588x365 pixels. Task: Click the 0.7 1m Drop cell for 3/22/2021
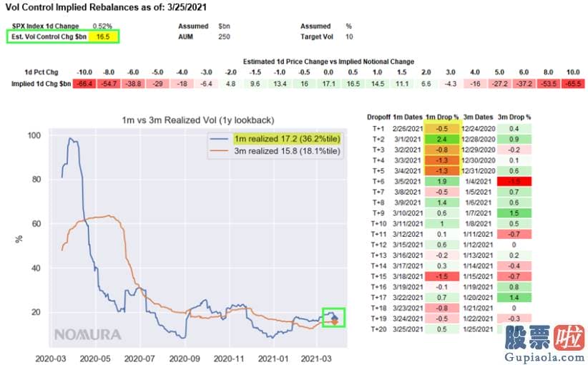click(442, 298)
